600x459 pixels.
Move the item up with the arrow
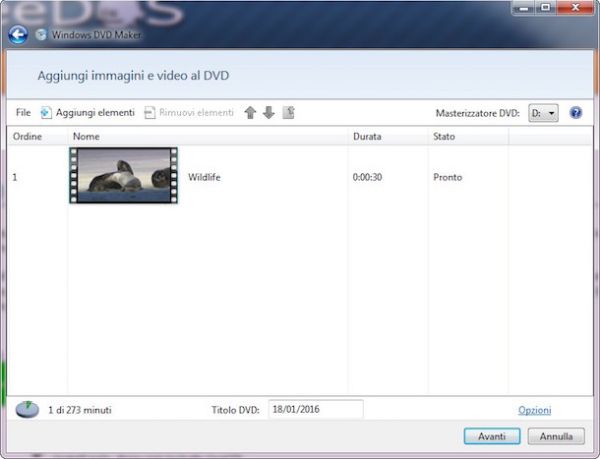(251, 113)
